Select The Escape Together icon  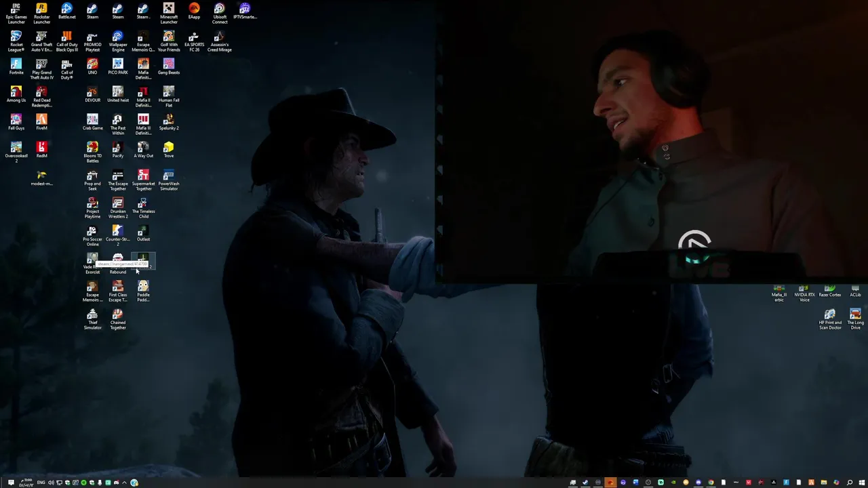coord(118,180)
